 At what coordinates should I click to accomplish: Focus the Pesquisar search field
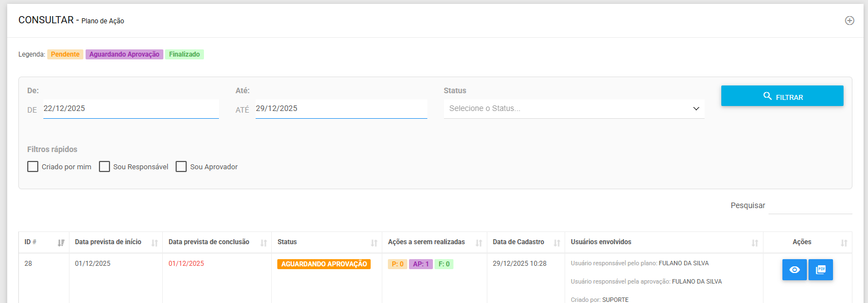pyautogui.click(x=810, y=206)
